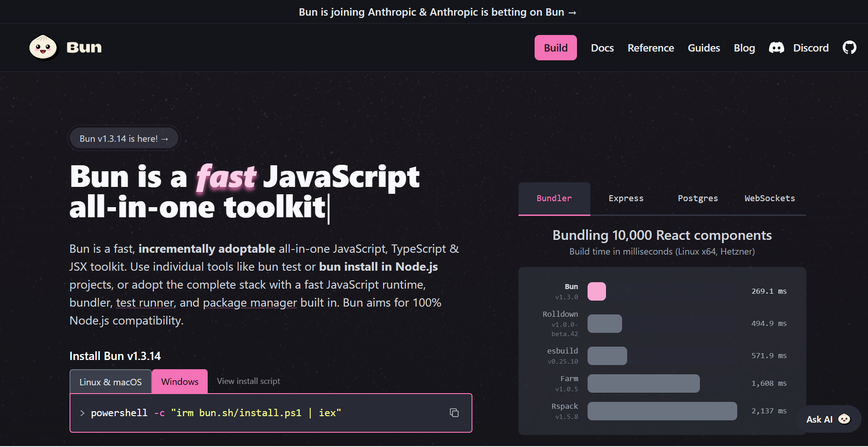
Task: Click the Rolldown benchmark bar
Action: (x=605, y=324)
